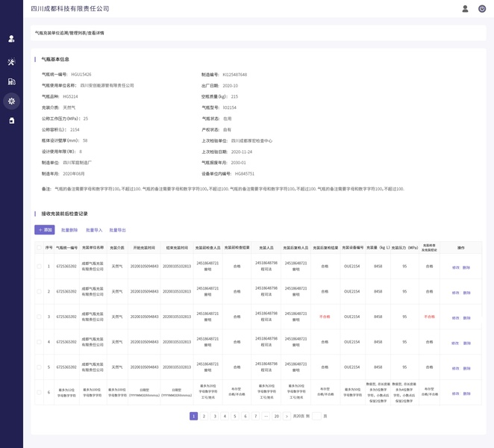Click the next page arrow

coord(287,416)
